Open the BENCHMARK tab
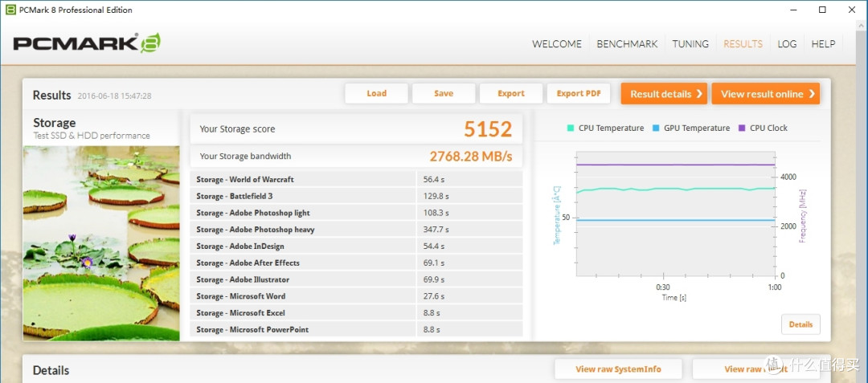Screen dimensions: 868x383 pos(627,43)
